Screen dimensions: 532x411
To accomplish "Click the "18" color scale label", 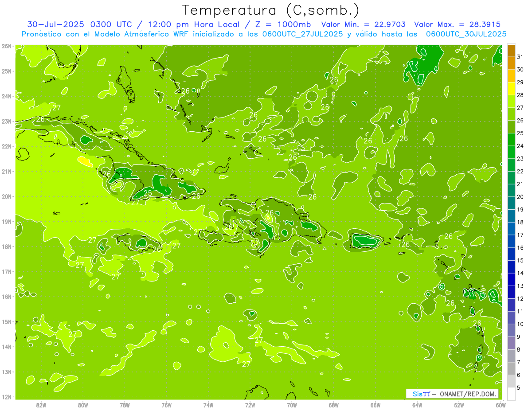I will tap(520, 222).
